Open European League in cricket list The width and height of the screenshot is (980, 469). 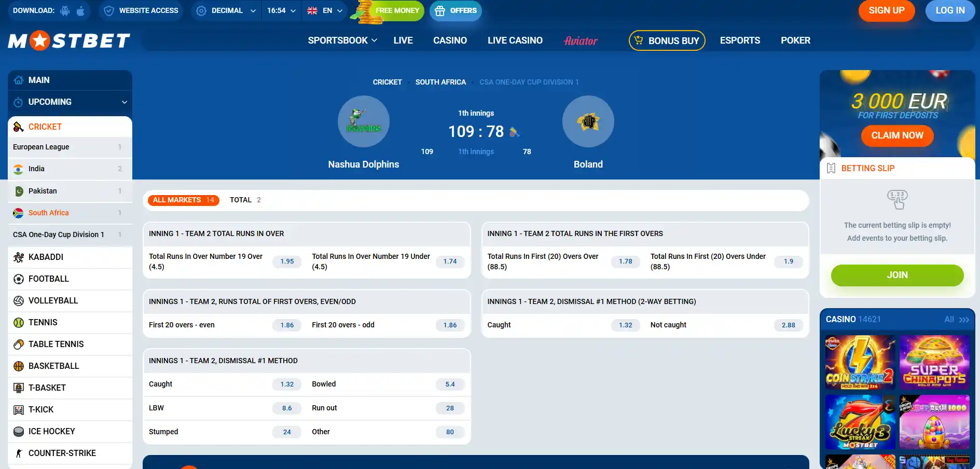tap(70, 147)
